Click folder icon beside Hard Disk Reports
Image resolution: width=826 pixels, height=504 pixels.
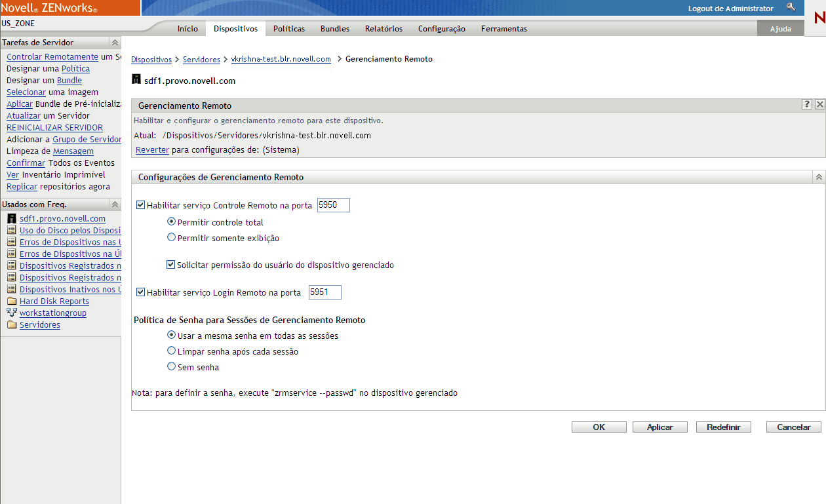pyautogui.click(x=11, y=301)
